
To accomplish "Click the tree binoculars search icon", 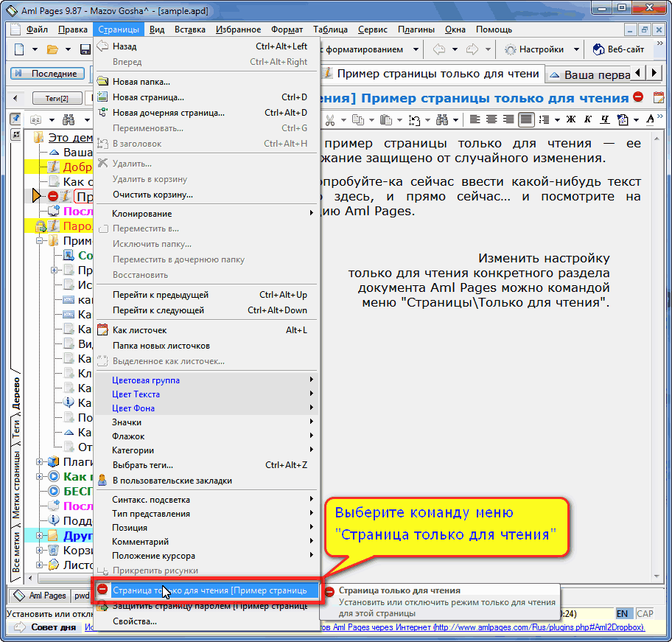I will point(69,120).
